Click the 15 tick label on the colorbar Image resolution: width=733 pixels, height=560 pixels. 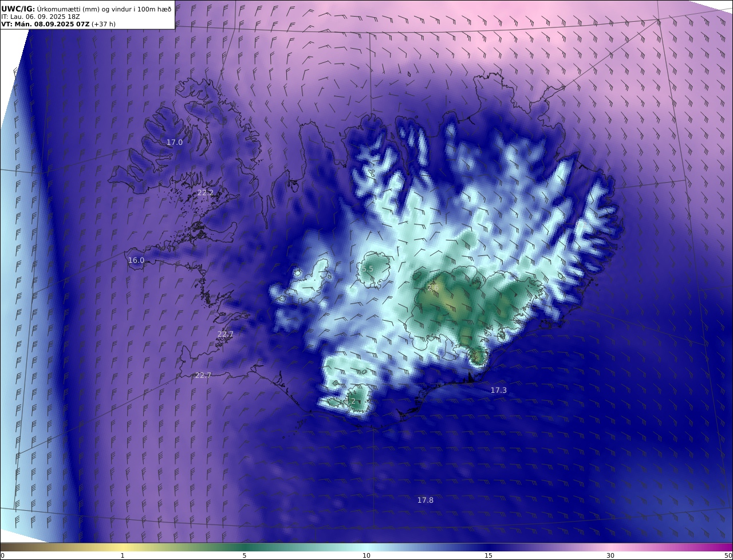pos(488,555)
